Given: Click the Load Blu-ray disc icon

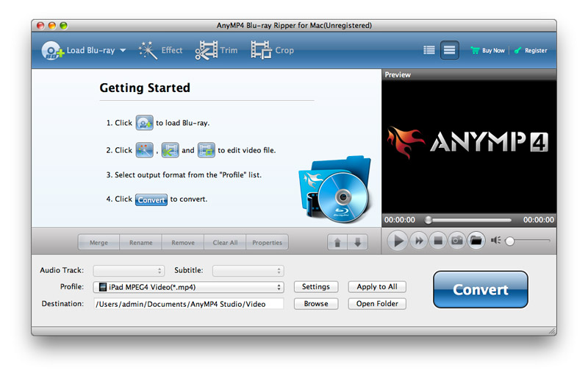Looking at the screenshot, I should coord(52,51).
